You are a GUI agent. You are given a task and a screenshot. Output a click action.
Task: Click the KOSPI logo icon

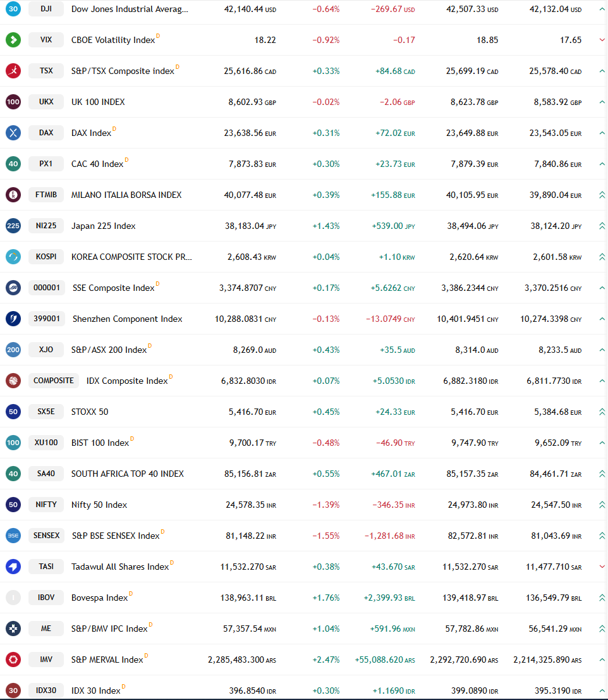tap(13, 257)
